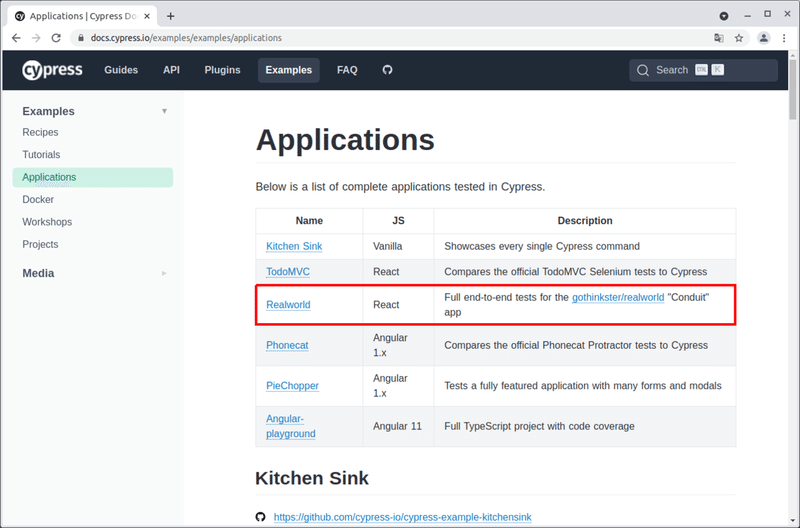
Task: Open Docker in the sidebar
Action: click(38, 199)
